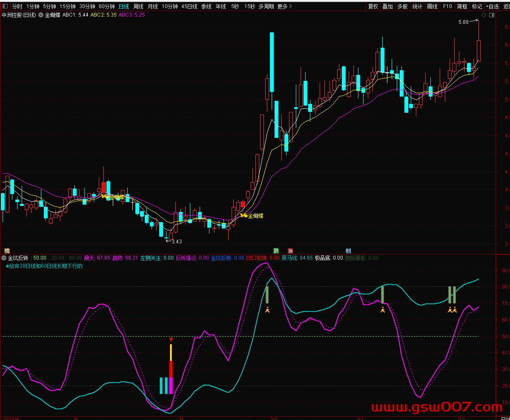Select the 15秒 period

[249, 6]
